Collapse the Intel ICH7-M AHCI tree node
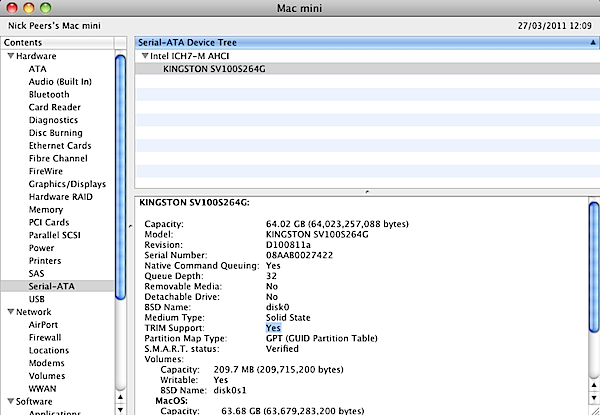Image resolution: width=600 pixels, height=415 pixels. tap(145, 56)
